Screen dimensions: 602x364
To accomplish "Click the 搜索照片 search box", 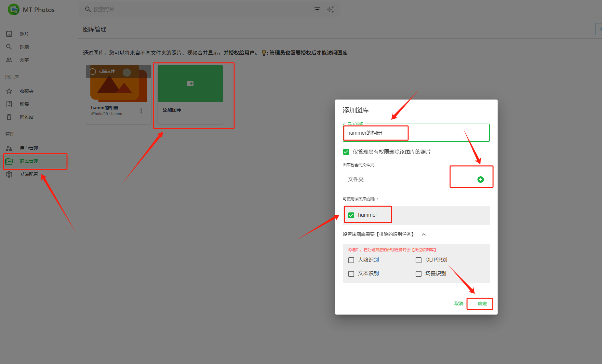I will point(195,9).
